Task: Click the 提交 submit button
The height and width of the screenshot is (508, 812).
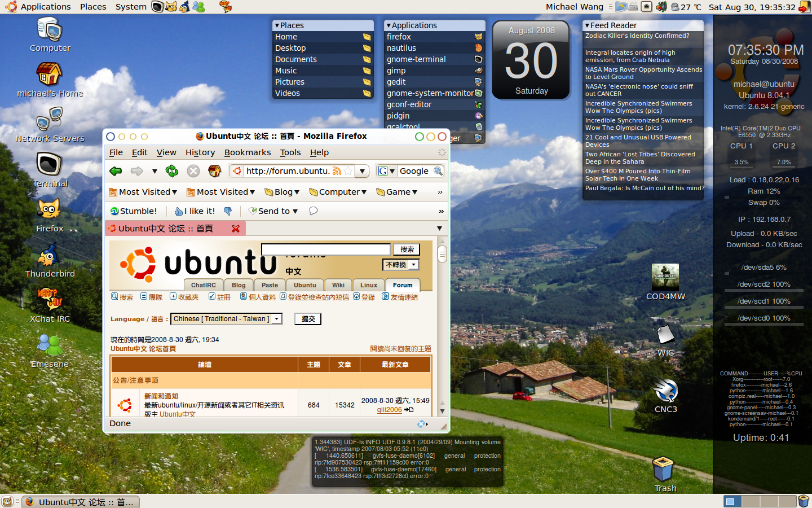Action: click(308, 319)
